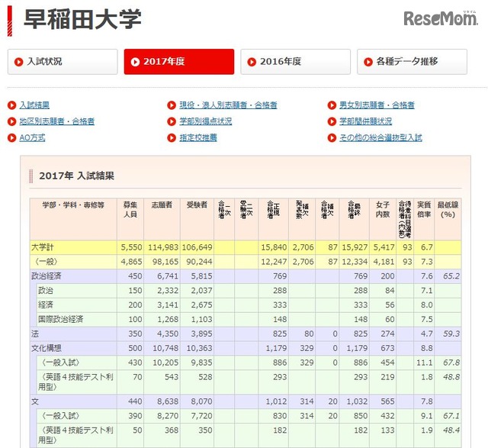Image resolution: width=488 pixels, height=448 pixels.
Task: Click the 5,417 female count cell
Action: point(383,247)
